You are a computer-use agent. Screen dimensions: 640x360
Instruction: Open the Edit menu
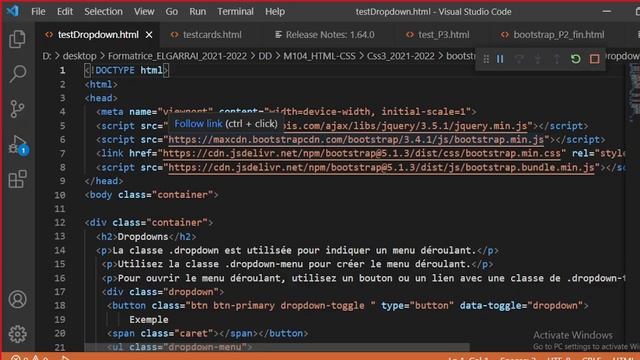tap(65, 11)
